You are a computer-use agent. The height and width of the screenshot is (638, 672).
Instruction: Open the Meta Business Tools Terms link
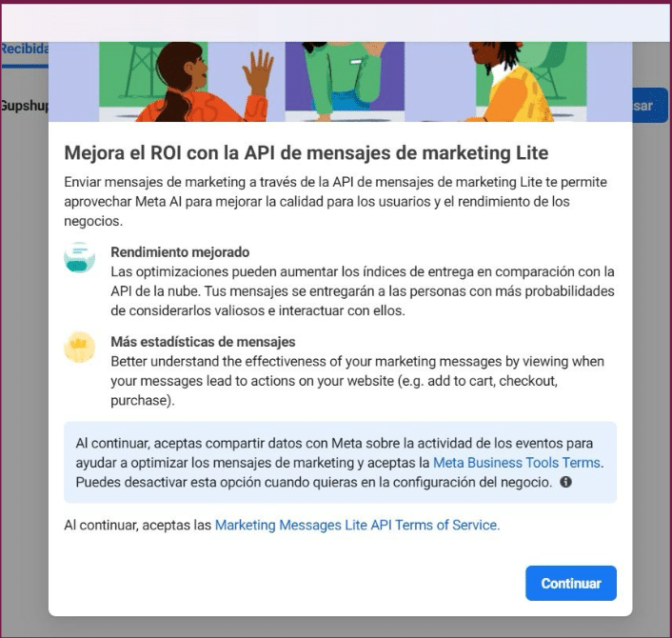517,463
